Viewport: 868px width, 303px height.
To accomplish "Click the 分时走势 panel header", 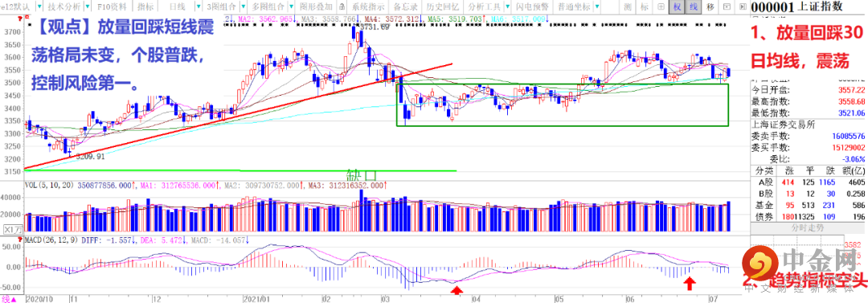I will [x=809, y=228].
